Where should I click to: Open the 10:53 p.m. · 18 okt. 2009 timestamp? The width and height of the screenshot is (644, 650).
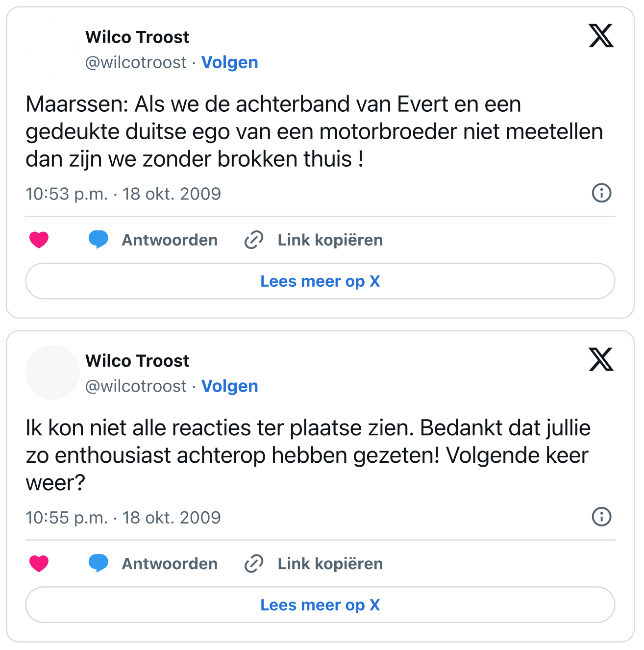point(123,194)
